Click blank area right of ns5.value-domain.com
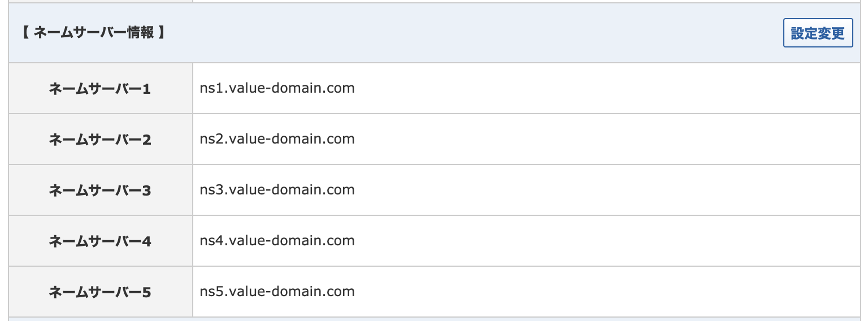 pyautogui.click(x=565, y=292)
